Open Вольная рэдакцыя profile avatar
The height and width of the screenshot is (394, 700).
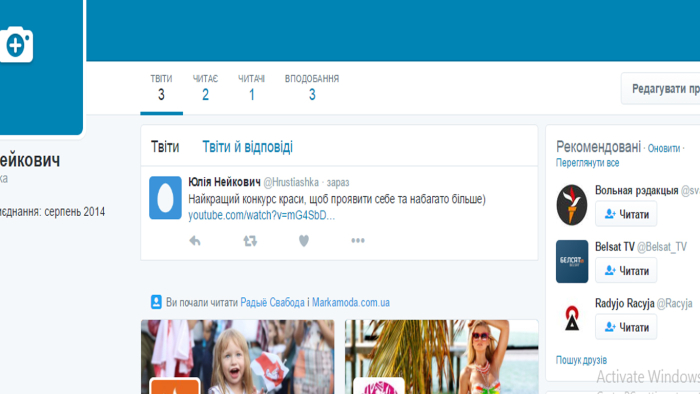tap(572, 204)
